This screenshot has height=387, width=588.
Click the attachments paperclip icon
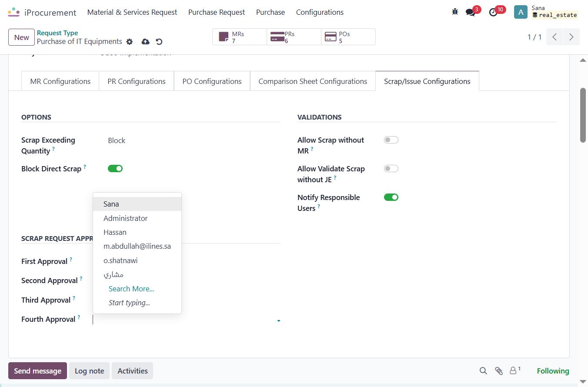click(x=499, y=371)
